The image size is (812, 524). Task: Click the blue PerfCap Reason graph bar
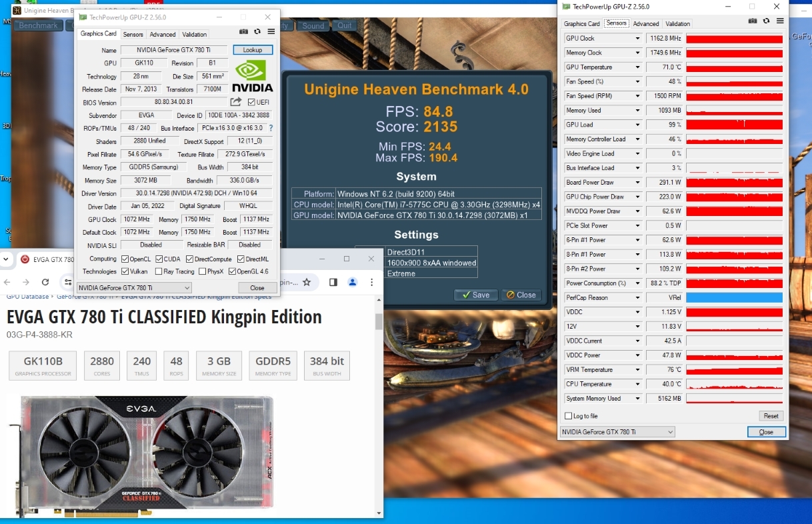734,298
